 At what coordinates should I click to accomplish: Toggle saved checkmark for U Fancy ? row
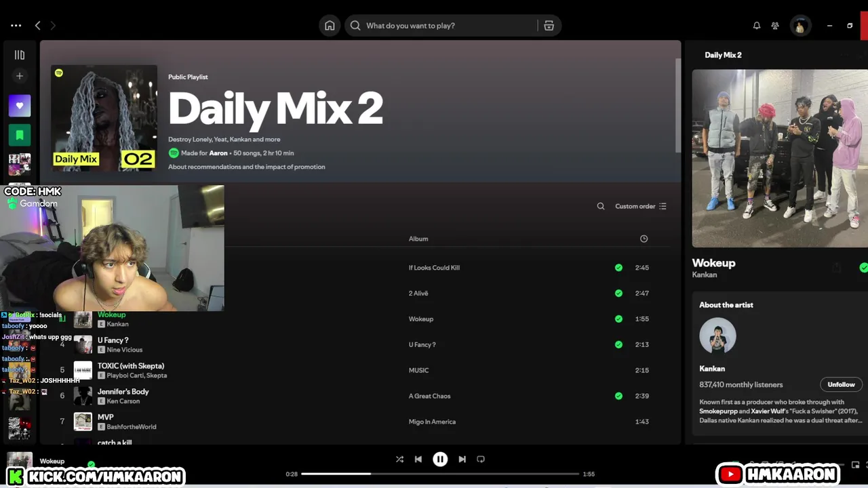(x=618, y=344)
